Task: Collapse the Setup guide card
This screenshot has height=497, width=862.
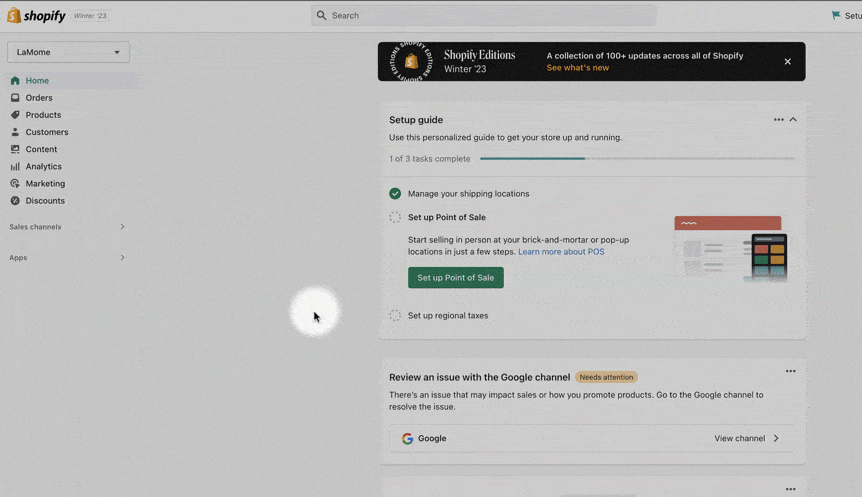Action: 793,120
